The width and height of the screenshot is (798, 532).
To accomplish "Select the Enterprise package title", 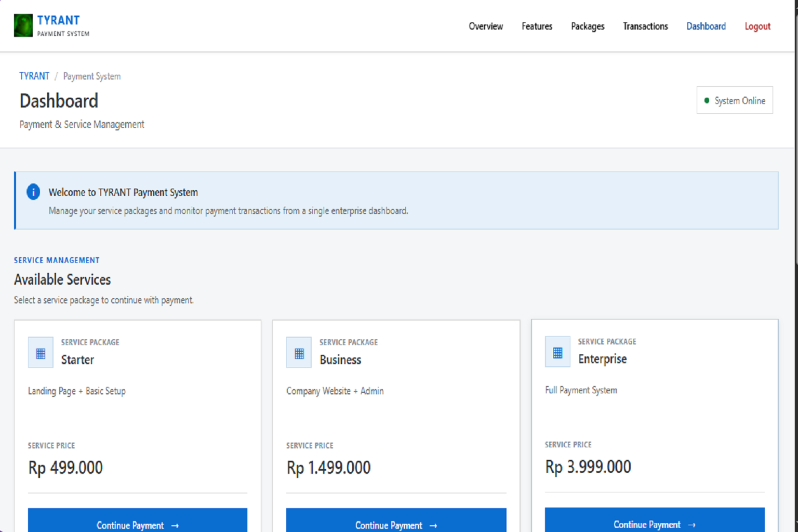I will click(603, 358).
